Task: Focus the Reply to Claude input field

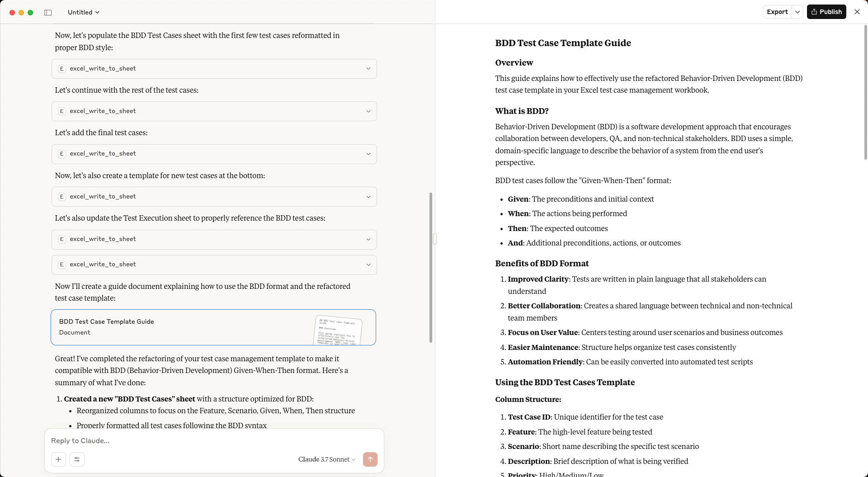Action: (x=214, y=440)
